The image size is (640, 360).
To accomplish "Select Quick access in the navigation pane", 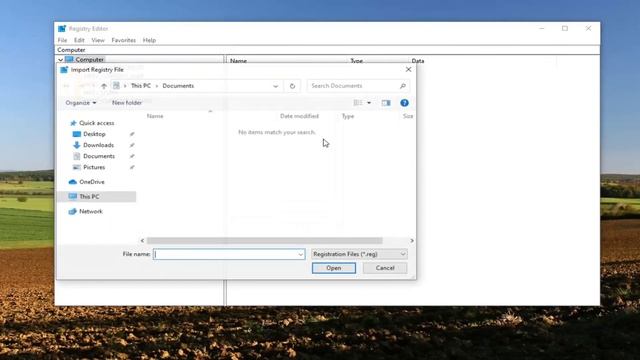I will (x=96, y=123).
